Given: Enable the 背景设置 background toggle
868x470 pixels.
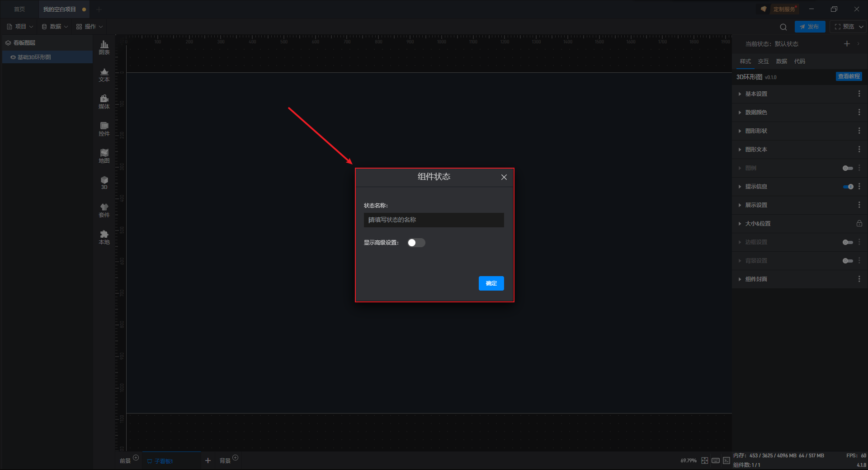Looking at the screenshot, I should coord(848,261).
